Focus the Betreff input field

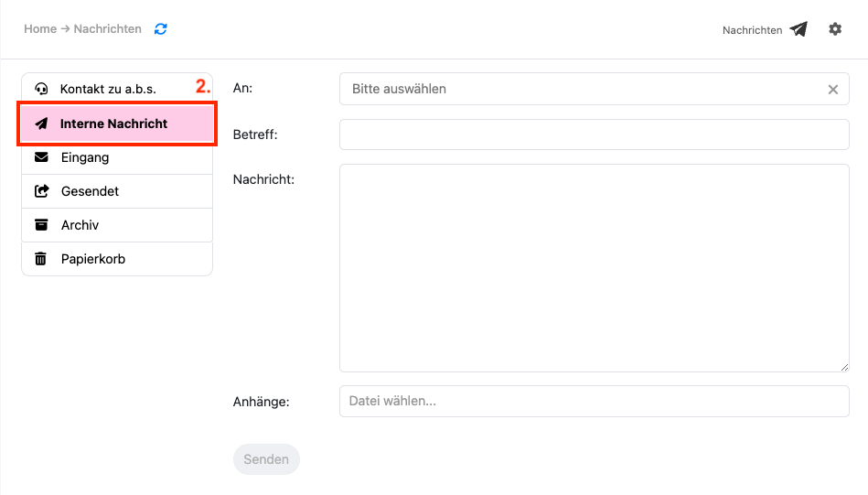click(594, 135)
